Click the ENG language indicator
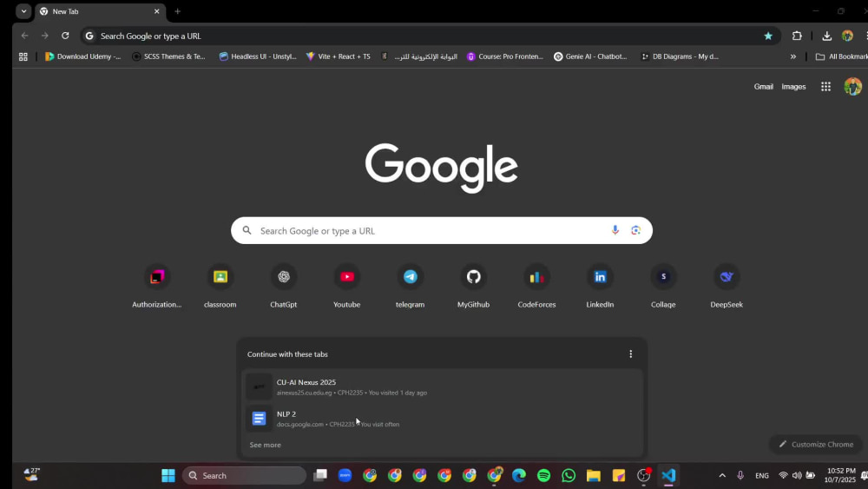The width and height of the screenshot is (868, 489). pyautogui.click(x=762, y=475)
